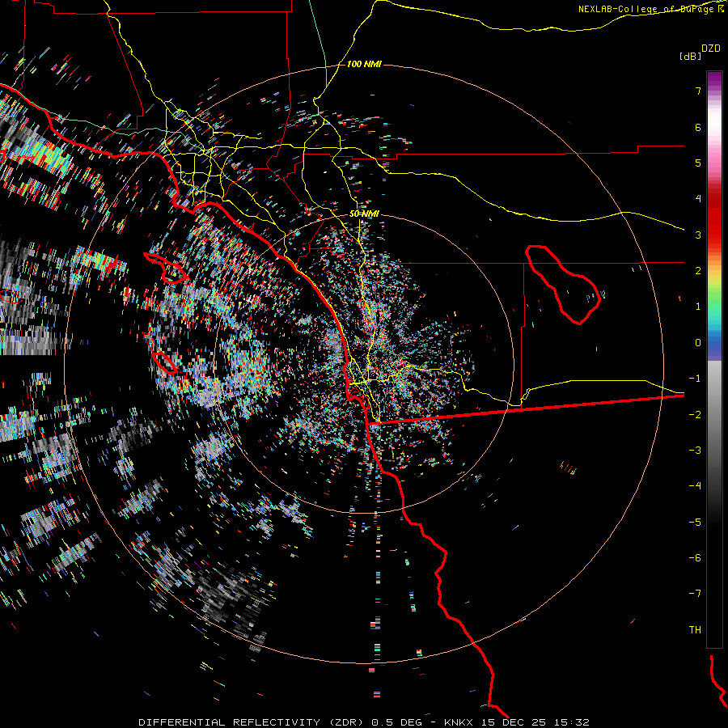Click the -4 dB legend label

coord(695,486)
